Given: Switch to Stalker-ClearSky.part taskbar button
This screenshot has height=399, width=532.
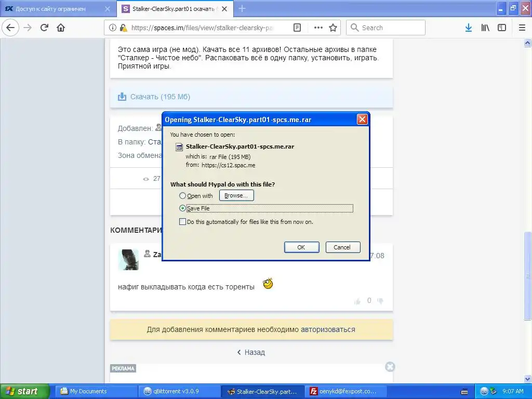Looking at the screenshot, I should click(x=263, y=391).
